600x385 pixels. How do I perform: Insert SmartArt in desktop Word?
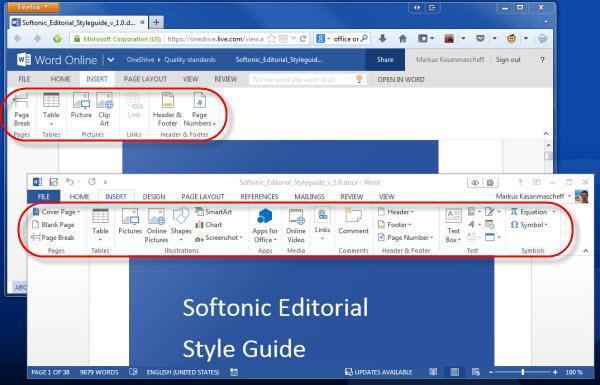click(214, 212)
